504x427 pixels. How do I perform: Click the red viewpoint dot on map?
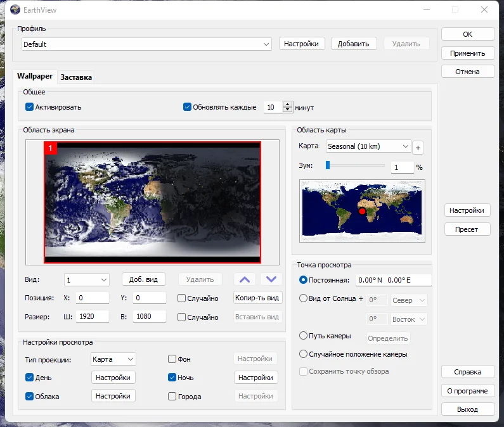(x=362, y=211)
